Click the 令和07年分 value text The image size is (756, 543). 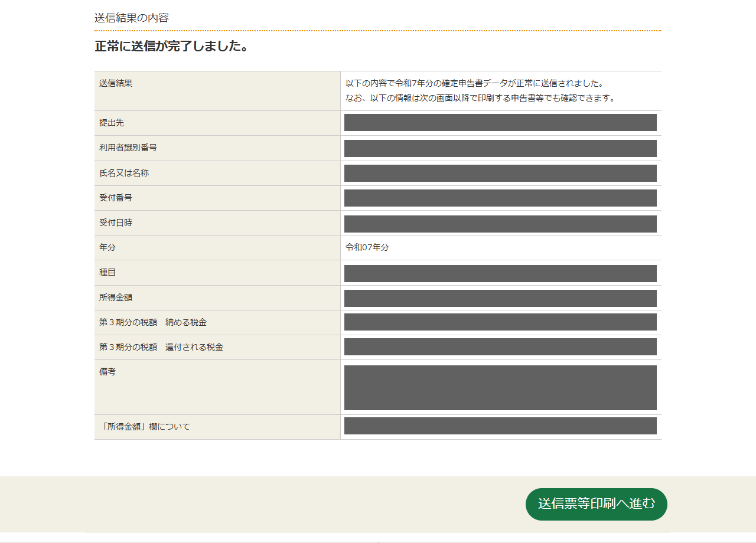(367, 247)
